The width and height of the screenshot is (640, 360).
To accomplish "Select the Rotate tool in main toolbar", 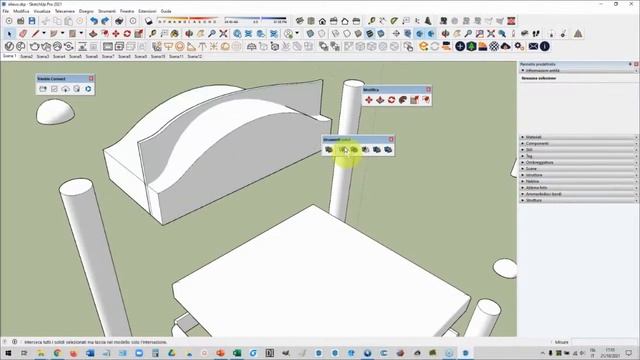I will pyautogui.click(x=127, y=34).
